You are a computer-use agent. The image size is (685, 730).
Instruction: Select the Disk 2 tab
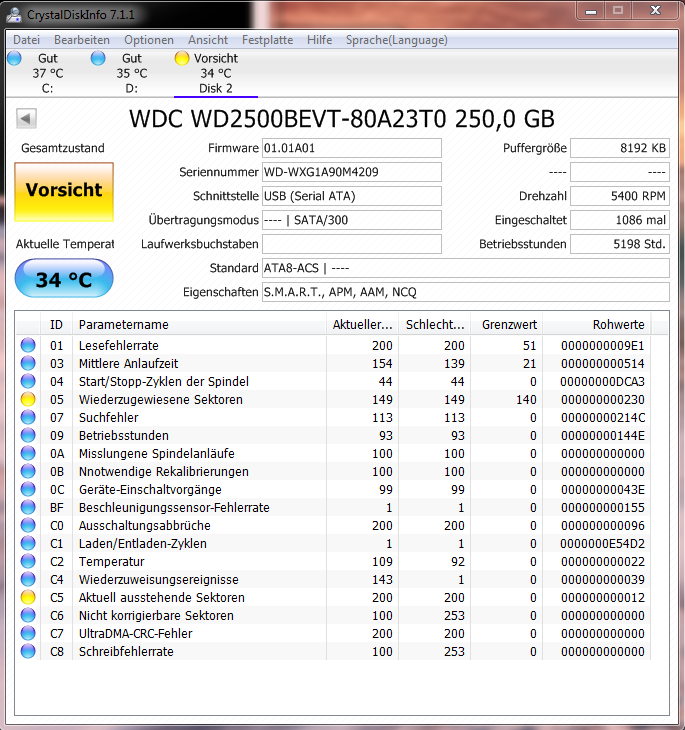216,73
